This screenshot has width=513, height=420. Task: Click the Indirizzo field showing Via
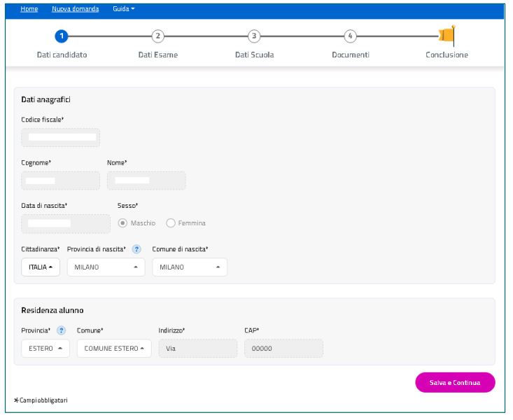pyautogui.click(x=198, y=349)
